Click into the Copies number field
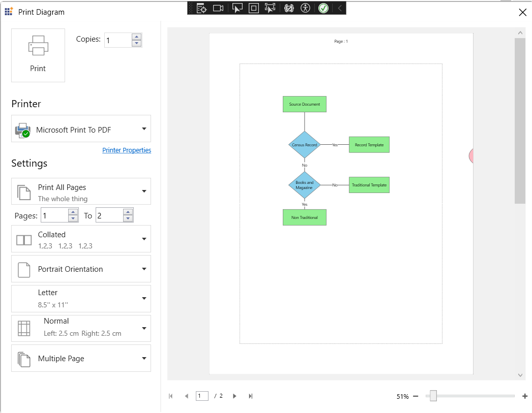 click(x=117, y=40)
